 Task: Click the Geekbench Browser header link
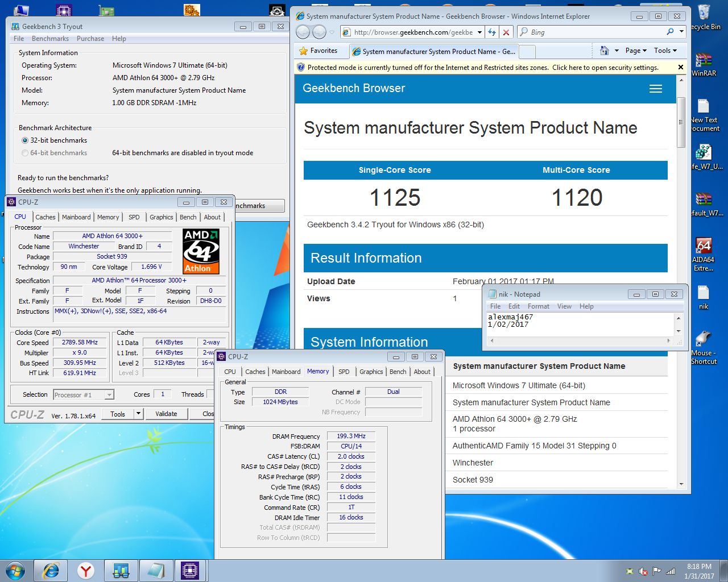point(354,88)
